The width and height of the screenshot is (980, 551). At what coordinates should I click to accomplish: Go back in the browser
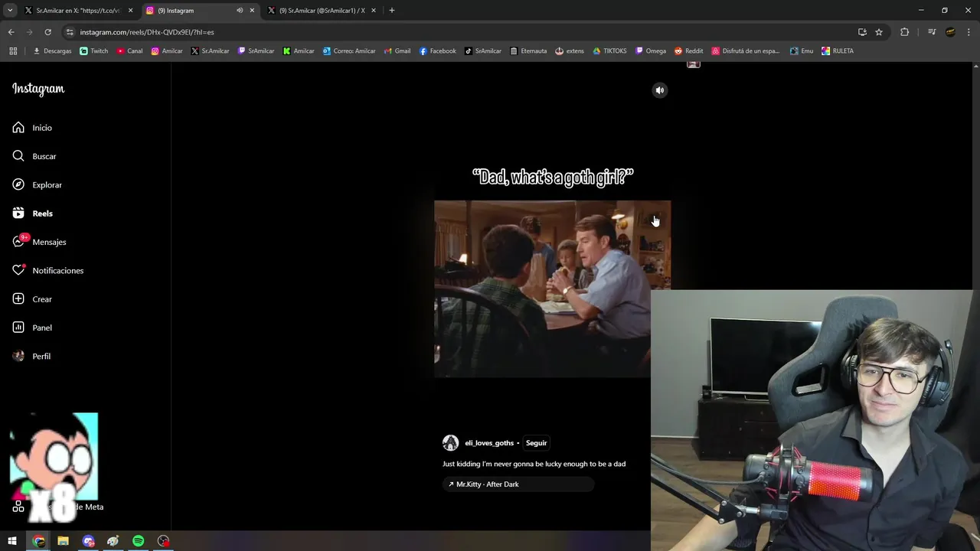(x=11, y=32)
